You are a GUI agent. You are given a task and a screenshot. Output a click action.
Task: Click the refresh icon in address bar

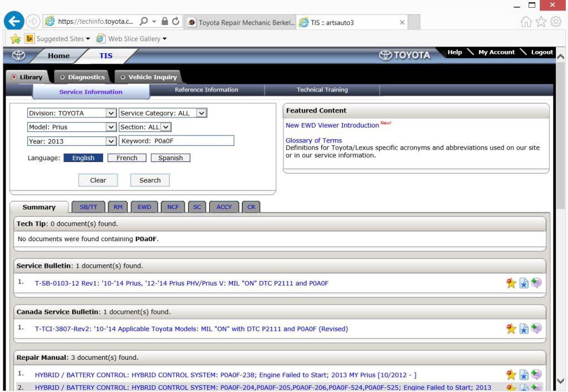176,22
